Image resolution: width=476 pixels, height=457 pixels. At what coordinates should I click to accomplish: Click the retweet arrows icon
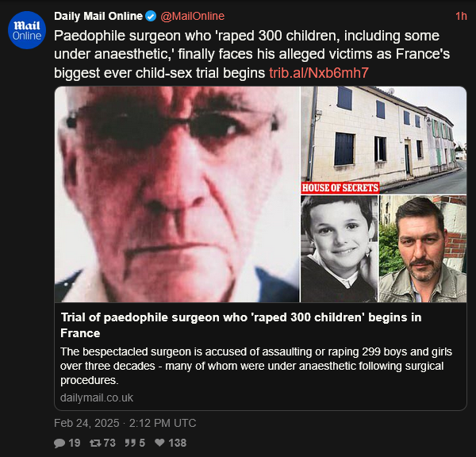click(x=95, y=443)
